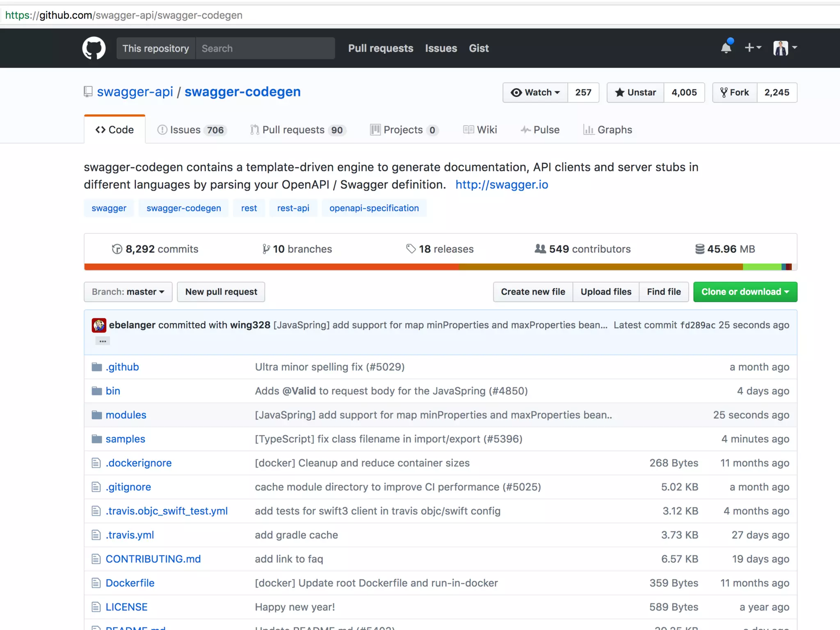
Task: Expand the Clone or download menu
Action: (x=745, y=292)
